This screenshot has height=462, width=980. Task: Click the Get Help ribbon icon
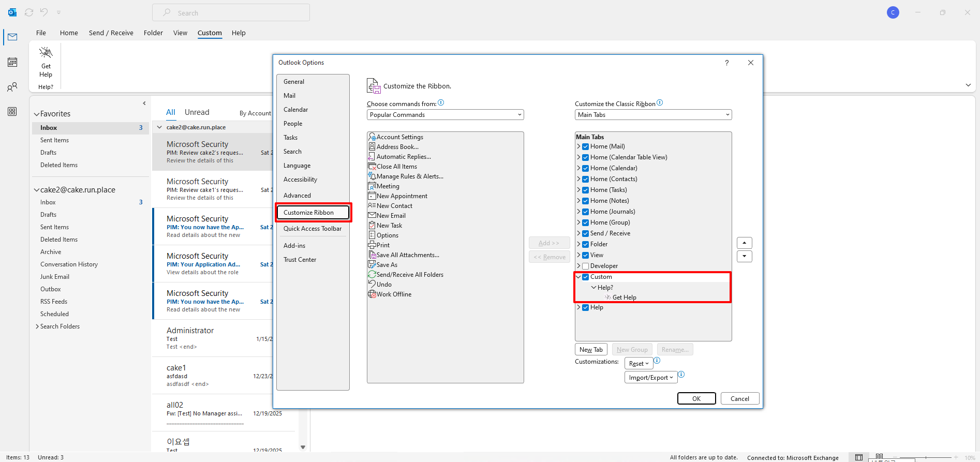point(46,62)
